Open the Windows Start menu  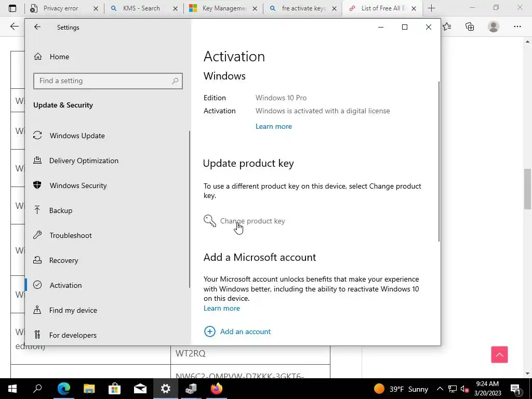click(x=12, y=389)
